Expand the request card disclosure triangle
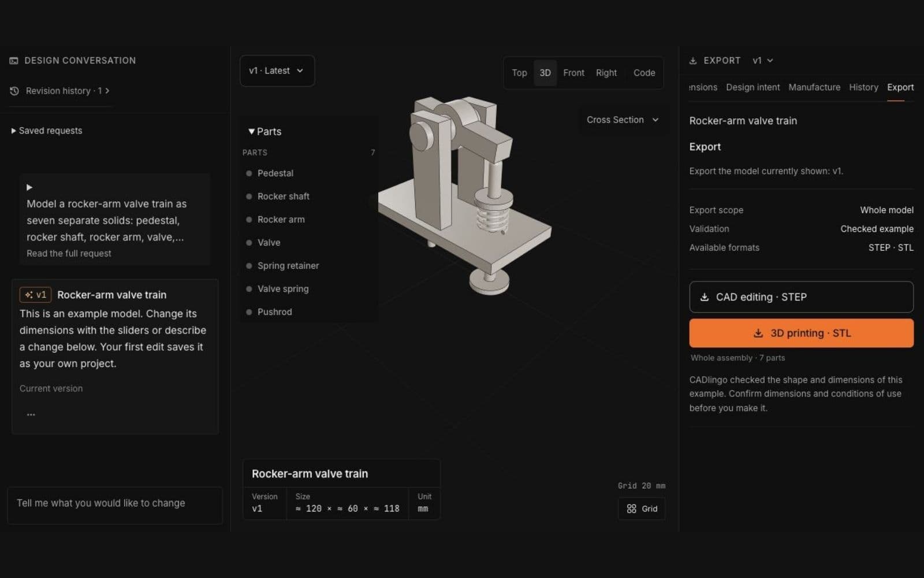Viewport: 924px width, 578px height. coord(29,187)
